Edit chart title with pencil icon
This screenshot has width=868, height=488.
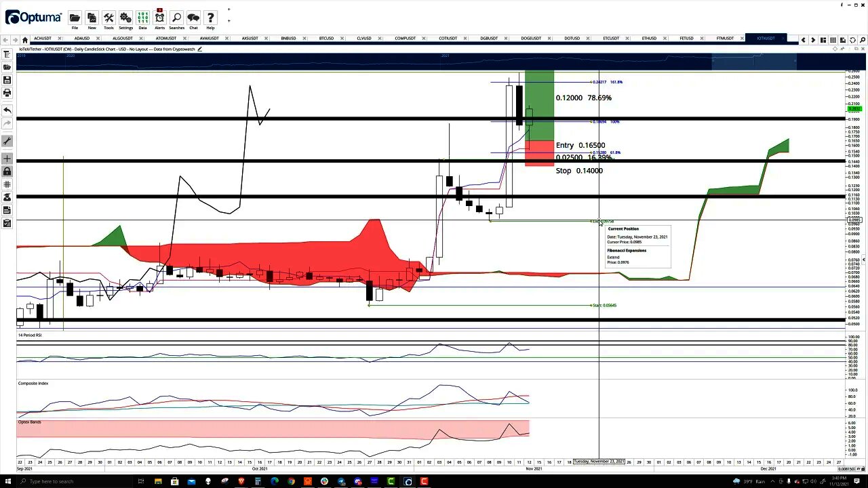(199, 49)
